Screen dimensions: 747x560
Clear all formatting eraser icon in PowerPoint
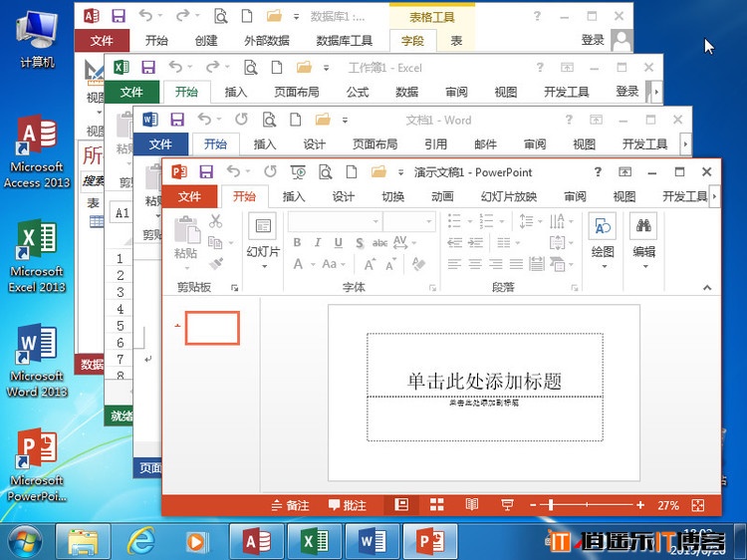click(x=418, y=263)
